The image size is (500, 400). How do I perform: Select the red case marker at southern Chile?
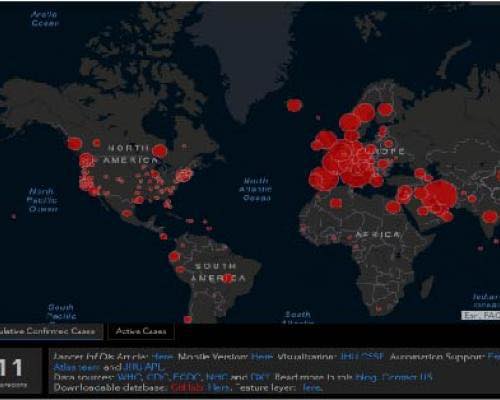pyautogui.click(x=188, y=320)
